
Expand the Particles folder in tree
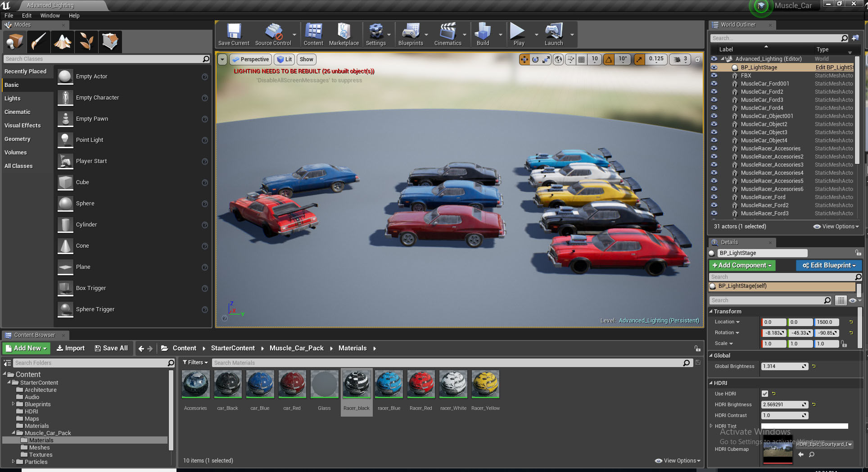13,461
